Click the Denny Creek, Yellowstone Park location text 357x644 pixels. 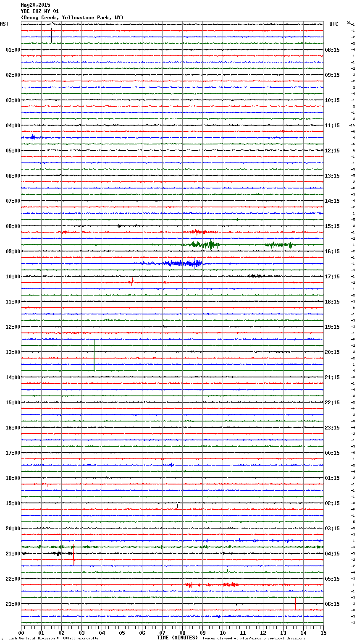(x=72, y=18)
